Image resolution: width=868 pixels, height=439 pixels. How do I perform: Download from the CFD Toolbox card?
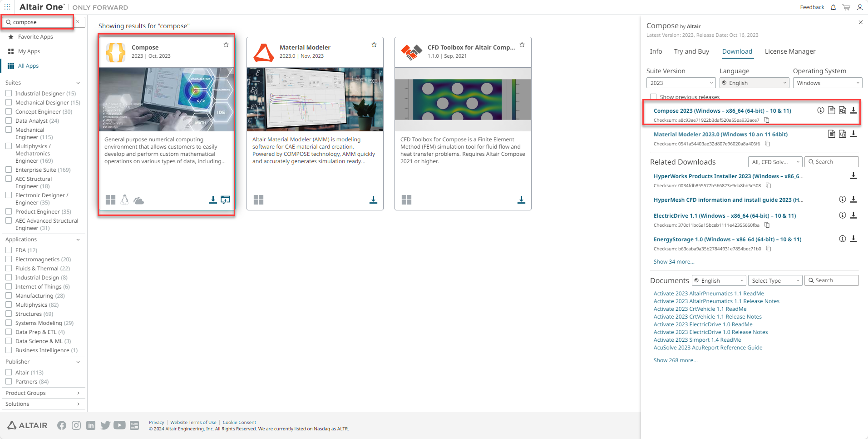click(521, 200)
